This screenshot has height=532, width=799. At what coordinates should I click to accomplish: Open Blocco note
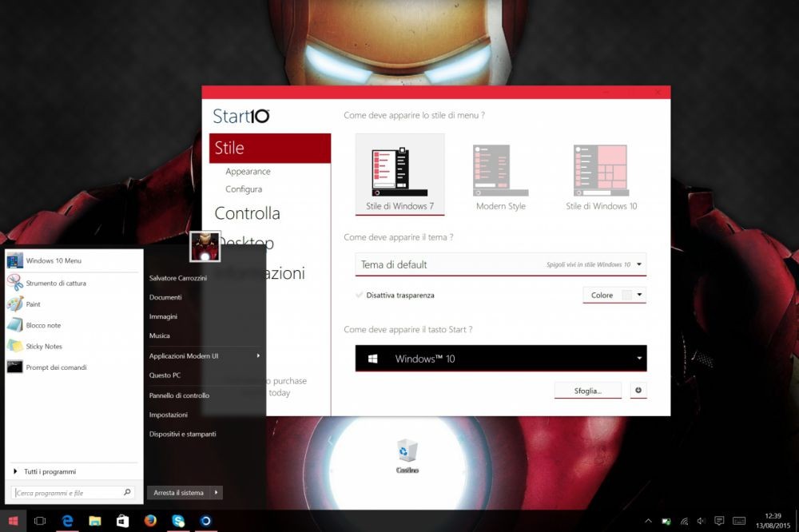[74, 325]
